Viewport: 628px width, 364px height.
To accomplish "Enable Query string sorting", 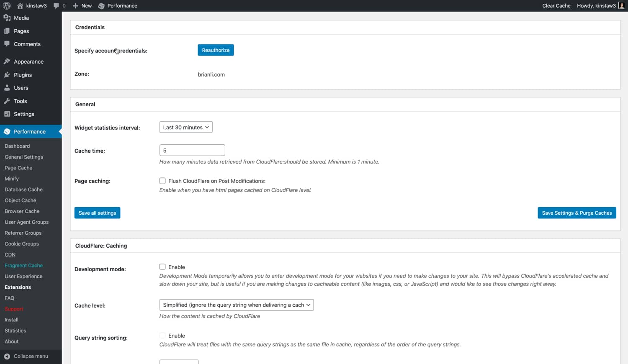I will tap(162, 335).
